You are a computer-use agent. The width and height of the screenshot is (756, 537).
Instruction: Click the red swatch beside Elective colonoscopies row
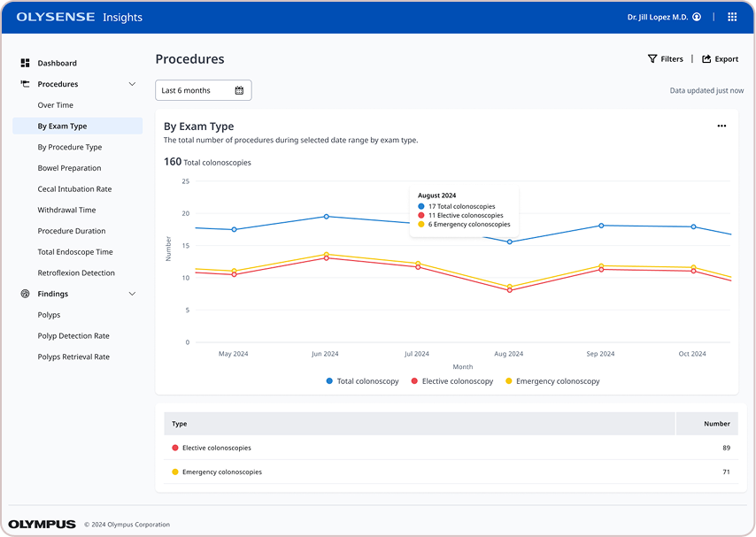coord(175,448)
